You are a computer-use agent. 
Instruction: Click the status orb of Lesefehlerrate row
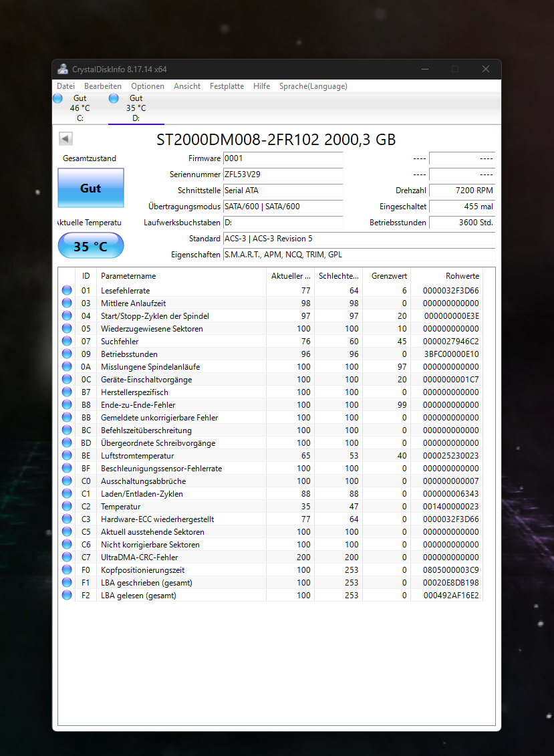tap(67, 290)
